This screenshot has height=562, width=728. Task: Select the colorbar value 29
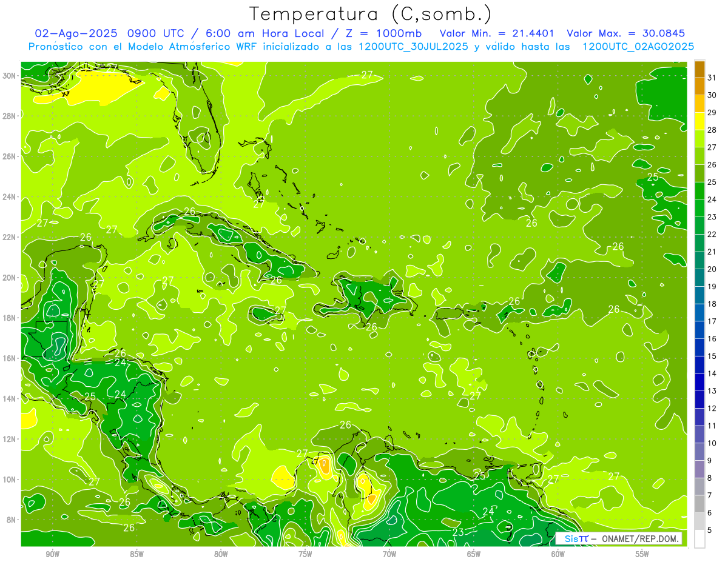[712, 112]
